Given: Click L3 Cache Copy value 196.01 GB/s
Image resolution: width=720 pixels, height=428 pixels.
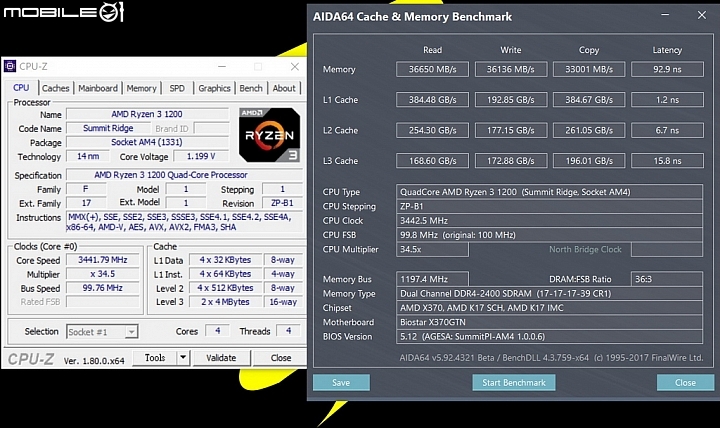Looking at the screenshot, I should point(589,161).
